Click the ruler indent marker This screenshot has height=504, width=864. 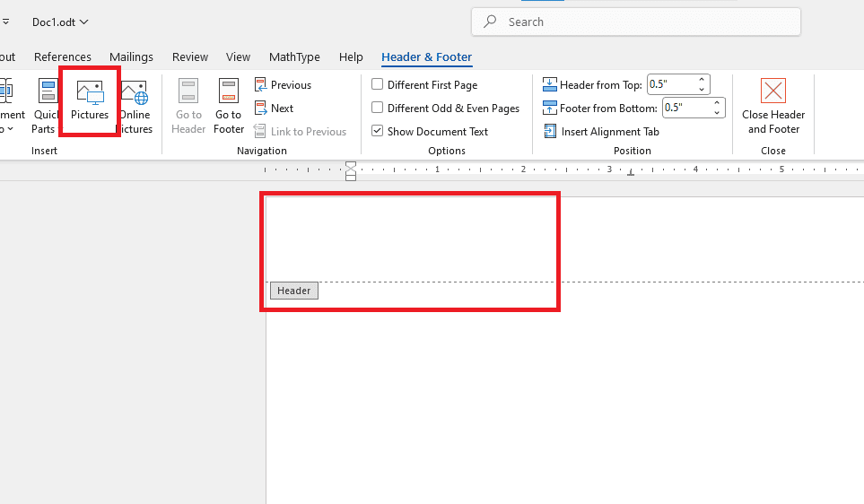[x=351, y=171]
